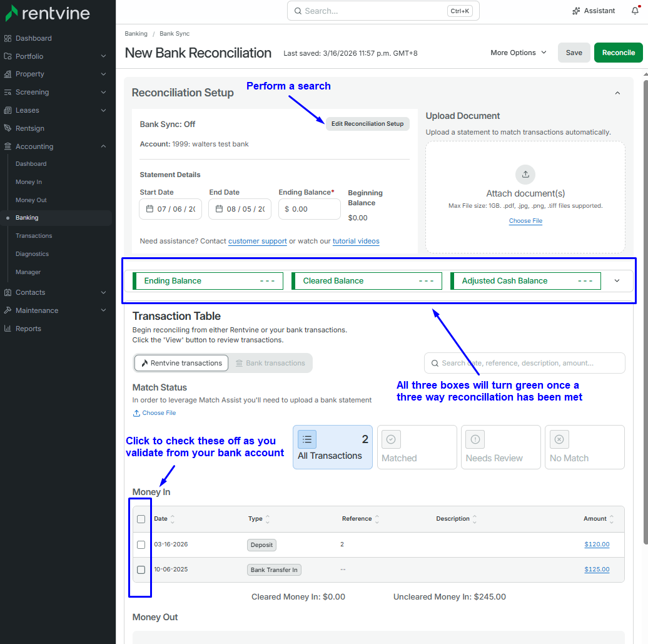Collapse the Accounting sidebar menu chevron
Viewport: 648px width, 644px height.
coord(103,146)
